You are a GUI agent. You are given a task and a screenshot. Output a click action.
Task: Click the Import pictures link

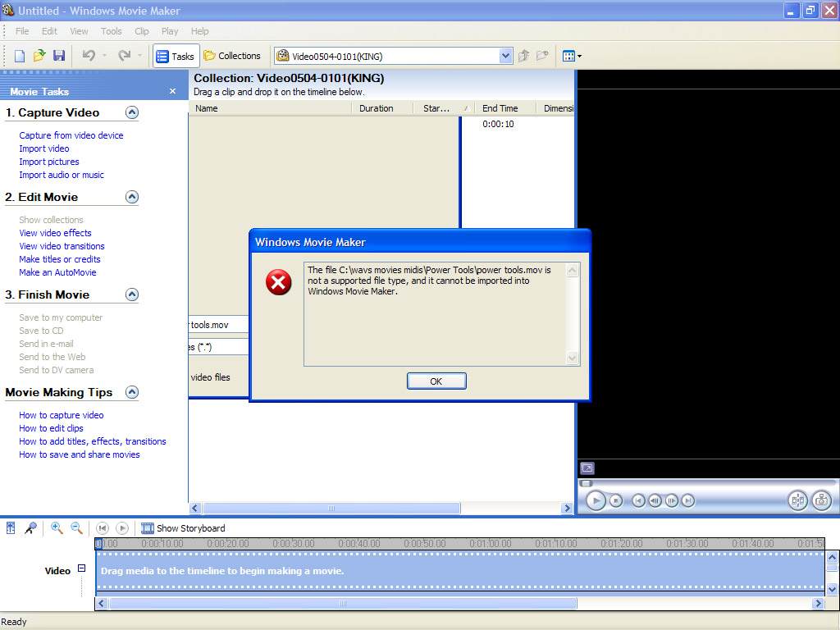point(48,162)
